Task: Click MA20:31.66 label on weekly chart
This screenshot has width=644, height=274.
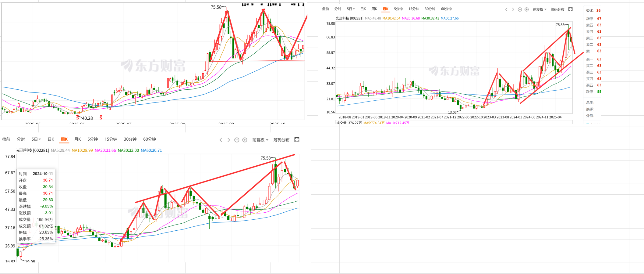Action: tap(105, 150)
